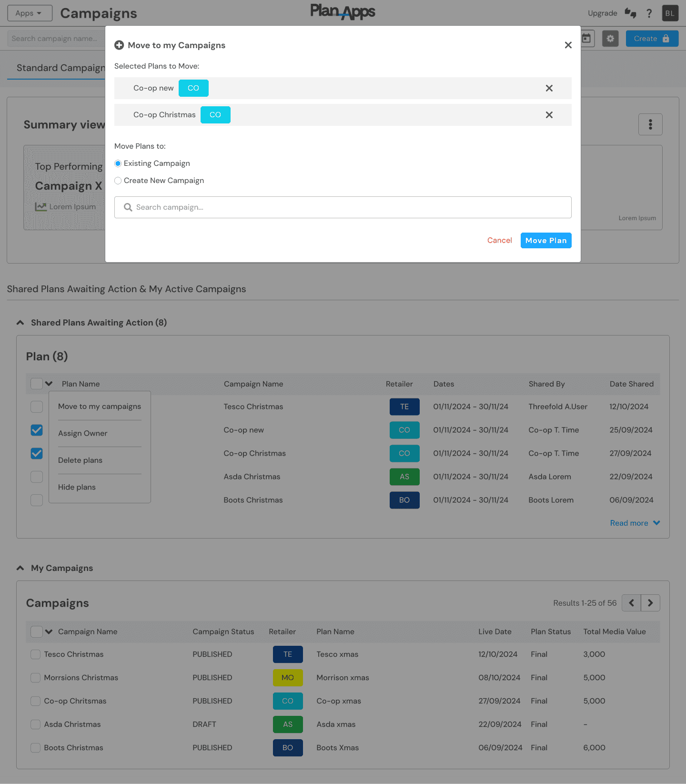The height and width of the screenshot is (784, 686).
Task: Click in the Search campaign field
Action: point(343,207)
